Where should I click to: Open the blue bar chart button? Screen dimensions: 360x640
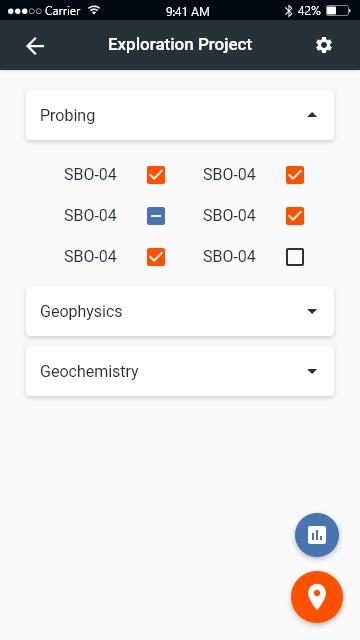coord(317,535)
